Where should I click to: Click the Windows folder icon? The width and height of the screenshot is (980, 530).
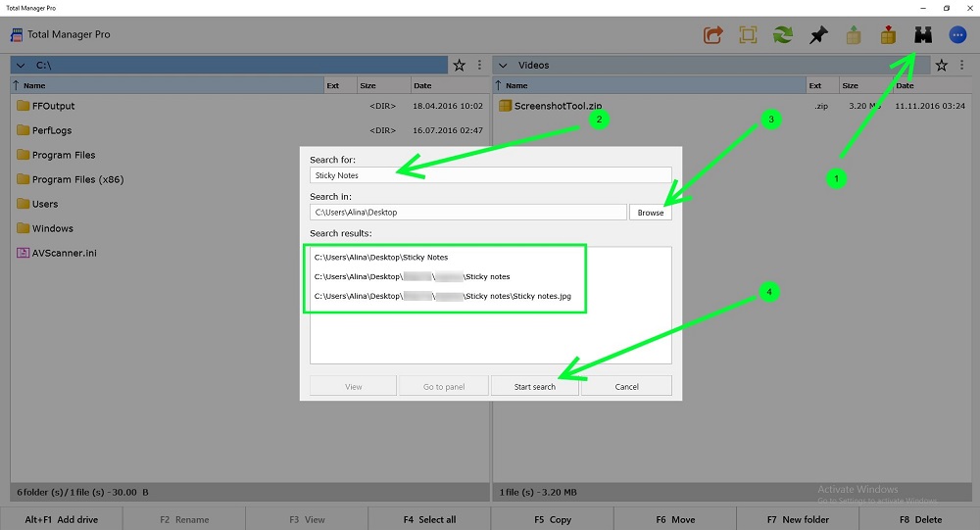click(x=24, y=228)
